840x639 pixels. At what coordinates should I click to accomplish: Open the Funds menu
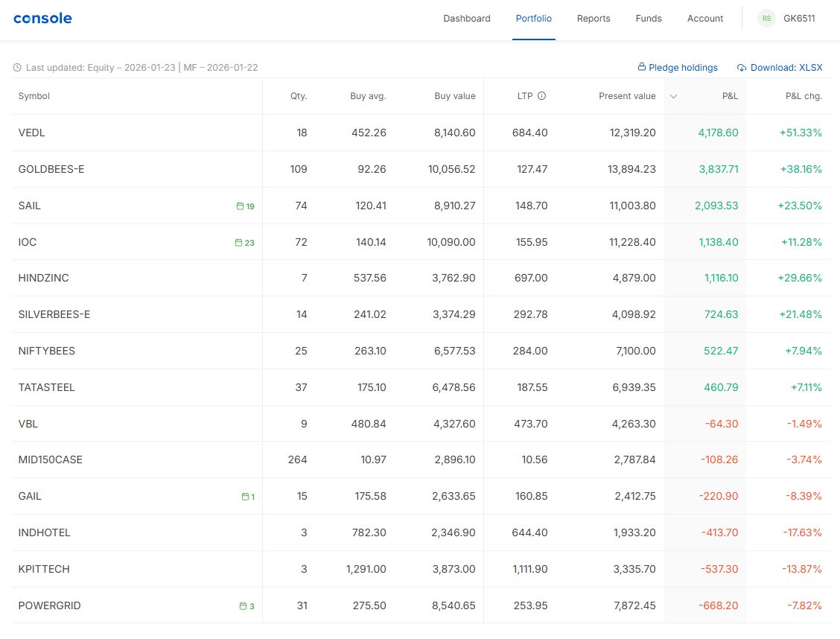pyautogui.click(x=649, y=19)
